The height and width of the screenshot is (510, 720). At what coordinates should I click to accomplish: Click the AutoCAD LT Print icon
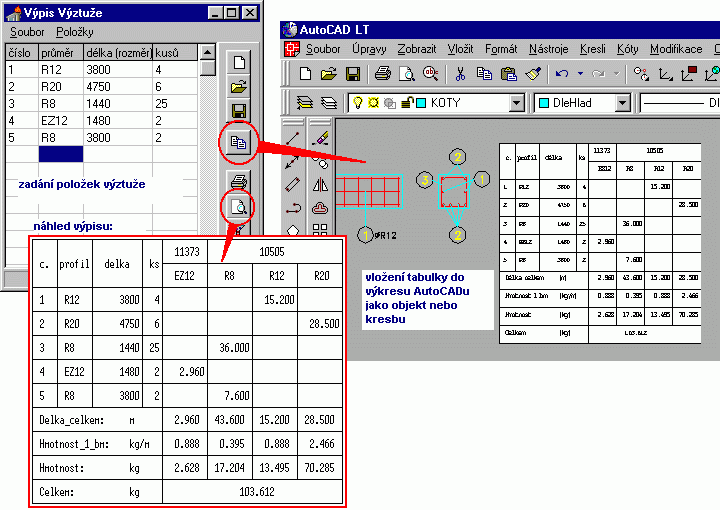coord(382,73)
